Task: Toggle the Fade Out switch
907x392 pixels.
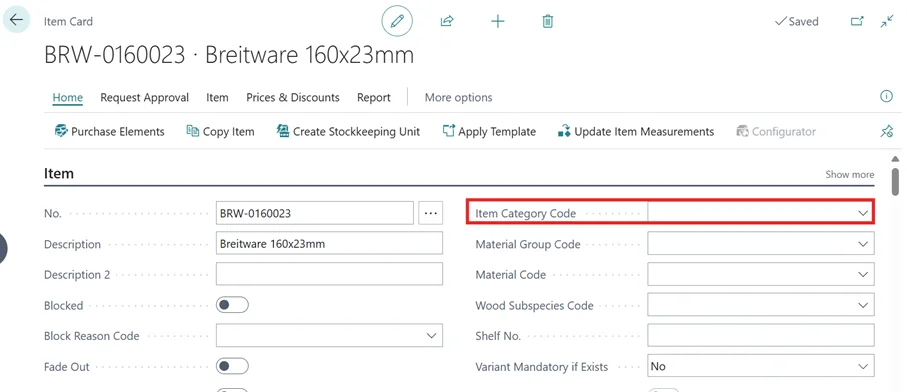Action: pos(233,366)
